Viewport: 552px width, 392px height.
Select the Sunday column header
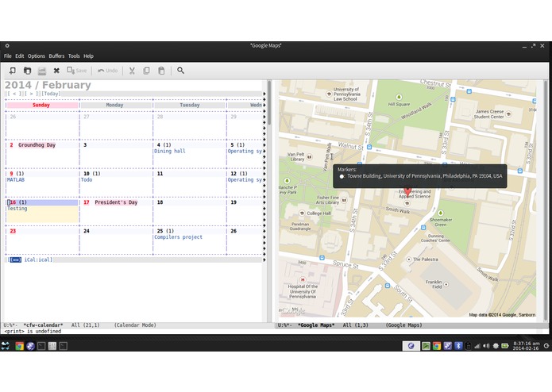click(x=41, y=105)
